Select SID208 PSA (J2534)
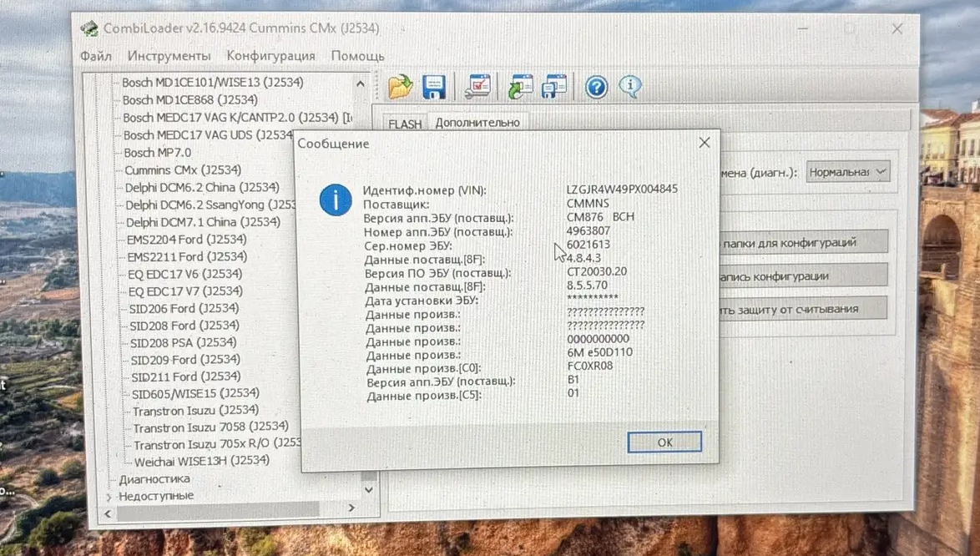 183,342
